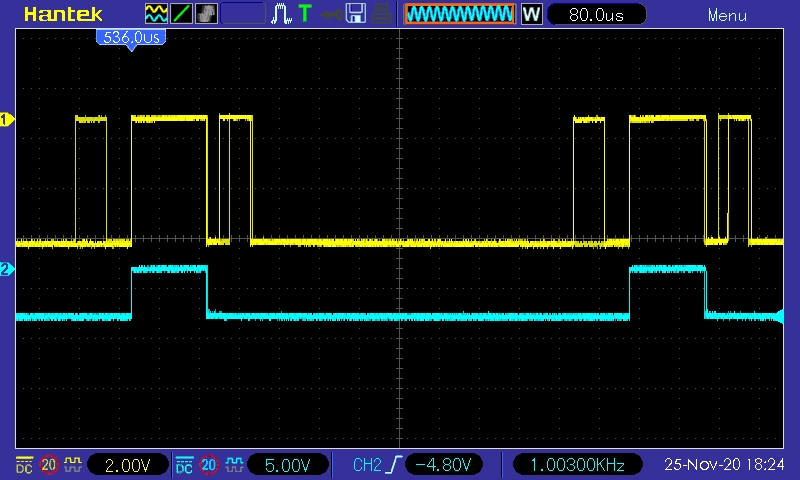Click the CH1 yellow DC coupling icon

click(24, 465)
